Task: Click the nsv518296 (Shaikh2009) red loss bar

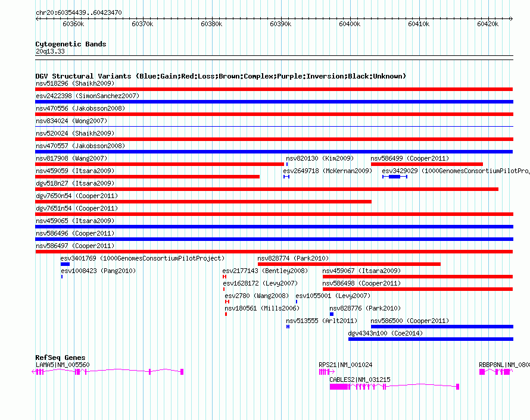Action: point(274,89)
